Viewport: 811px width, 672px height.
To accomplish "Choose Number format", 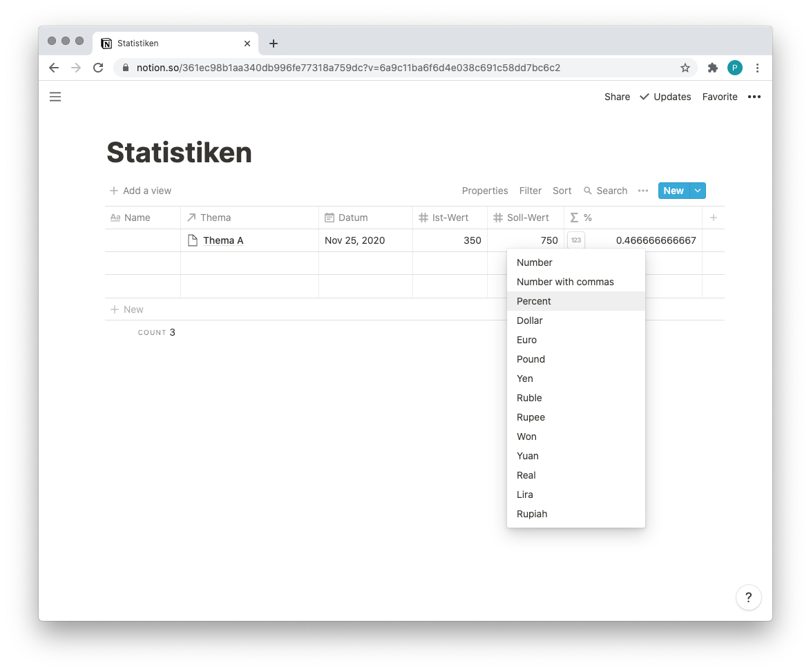I will (x=575, y=262).
